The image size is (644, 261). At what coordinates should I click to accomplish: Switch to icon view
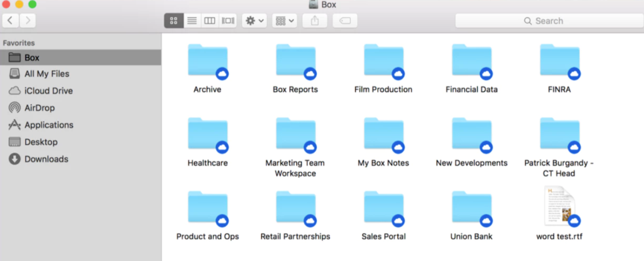(x=173, y=21)
